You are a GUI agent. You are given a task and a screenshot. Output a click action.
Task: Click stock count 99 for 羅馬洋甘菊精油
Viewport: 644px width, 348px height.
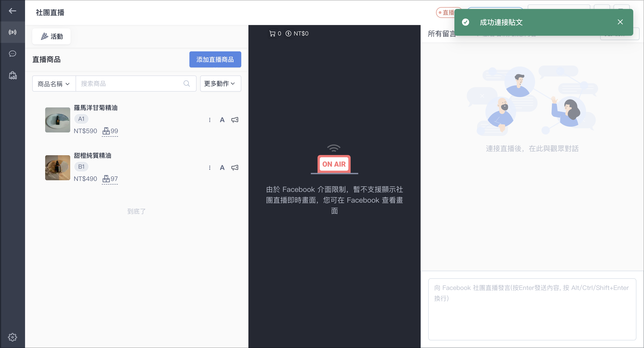click(x=110, y=131)
